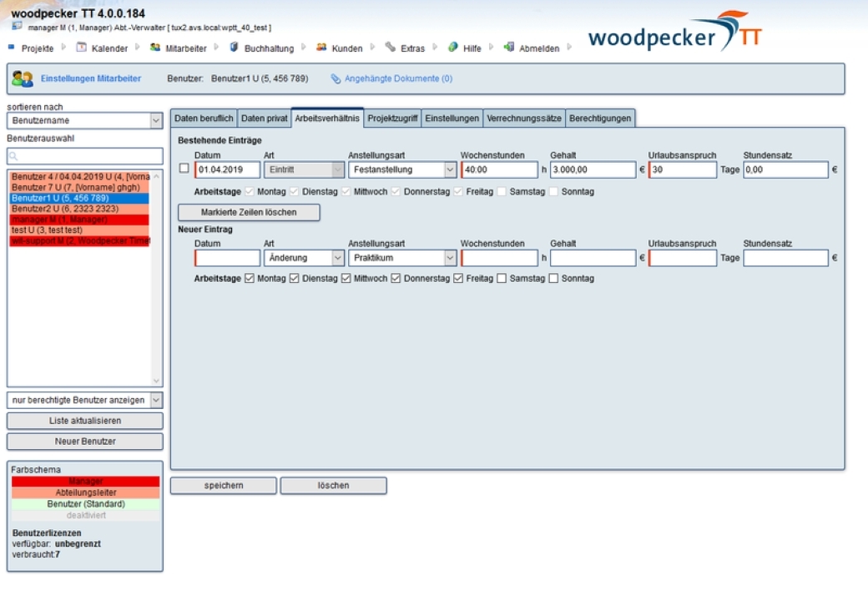The height and width of the screenshot is (611, 868).
Task: Click the Mitarbeiter people icon
Action: click(155, 48)
